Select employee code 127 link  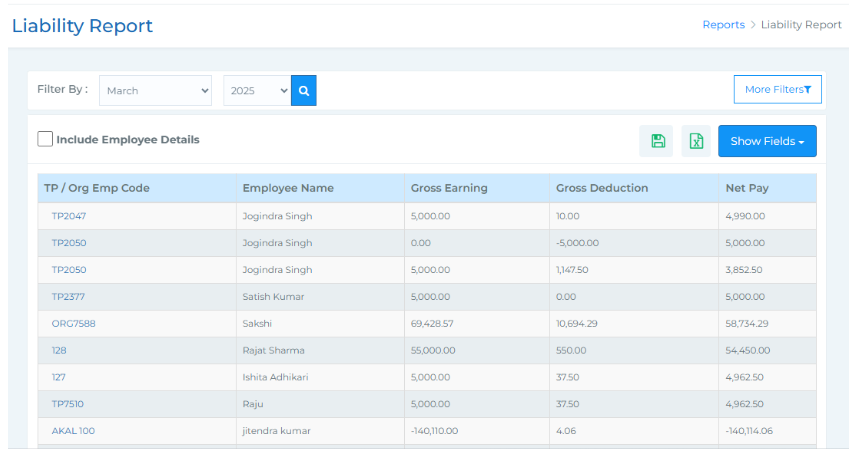click(x=59, y=377)
